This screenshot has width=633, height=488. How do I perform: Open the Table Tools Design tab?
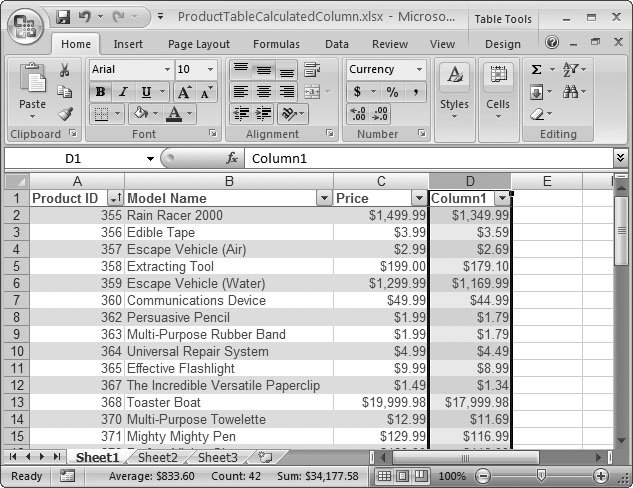coord(503,44)
